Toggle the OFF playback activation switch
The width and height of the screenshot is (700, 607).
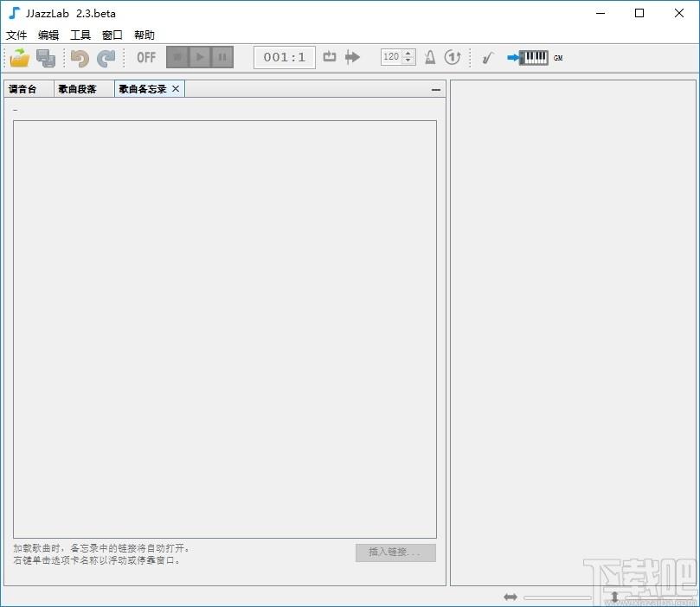click(x=146, y=58)
